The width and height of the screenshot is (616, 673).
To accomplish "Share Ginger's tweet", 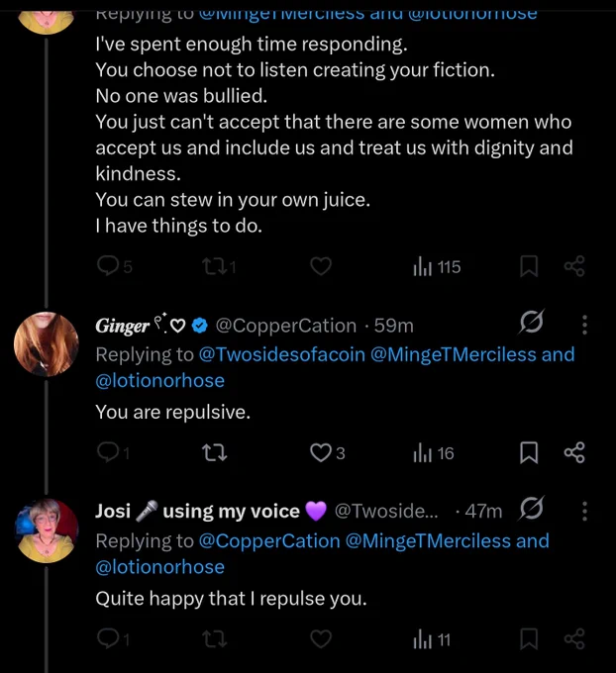I will (x=574, y=452).
